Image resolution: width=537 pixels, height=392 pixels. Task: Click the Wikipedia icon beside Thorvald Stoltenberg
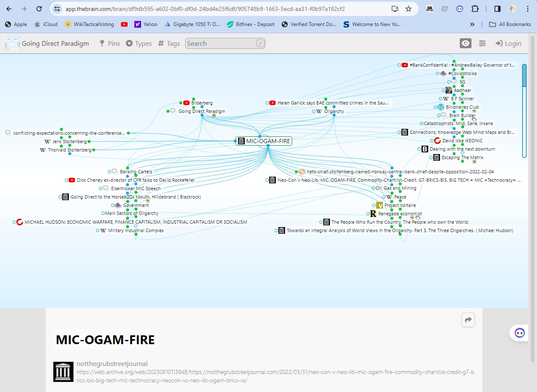(42, 150)
